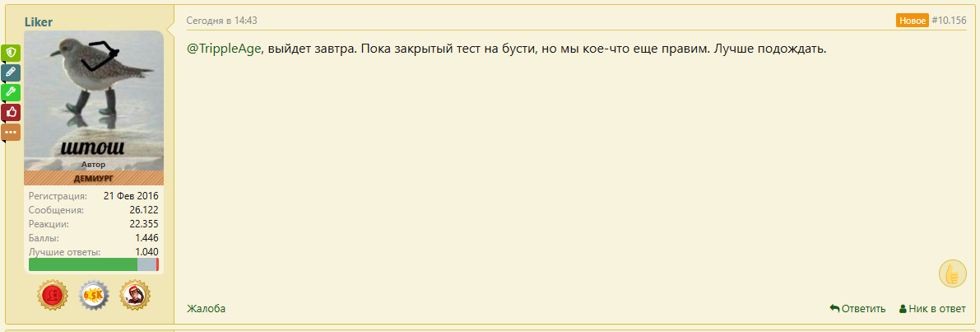Like the post with thumbs-up button
Viewport: 980px width, 332px height.
tap(953, 274)
